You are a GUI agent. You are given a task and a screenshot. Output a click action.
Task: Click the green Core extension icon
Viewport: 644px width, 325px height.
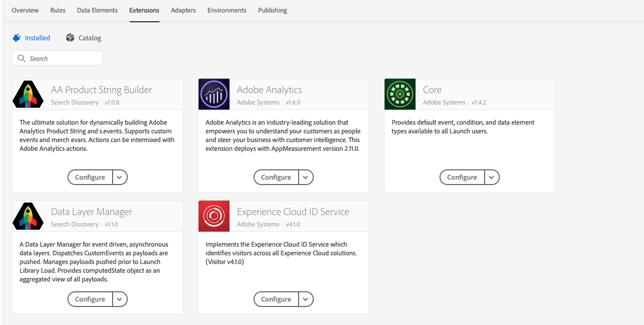pos(400,94)
